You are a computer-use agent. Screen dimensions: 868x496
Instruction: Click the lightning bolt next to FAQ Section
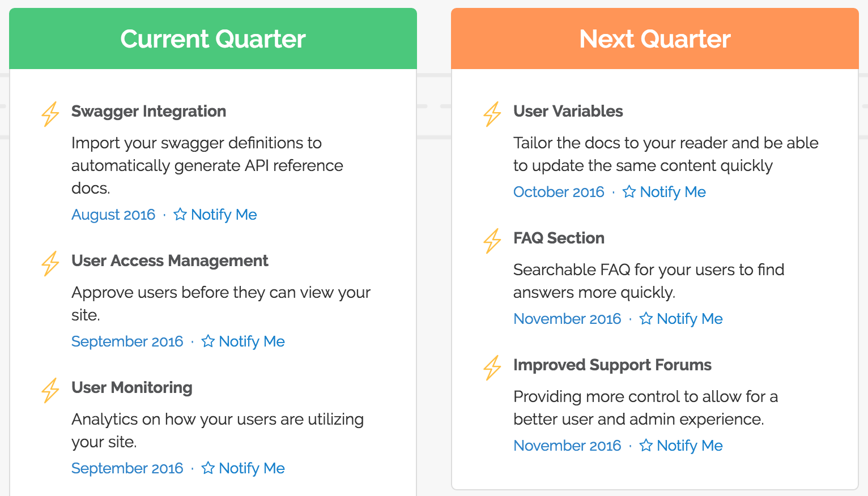click(x=492, y=241)
